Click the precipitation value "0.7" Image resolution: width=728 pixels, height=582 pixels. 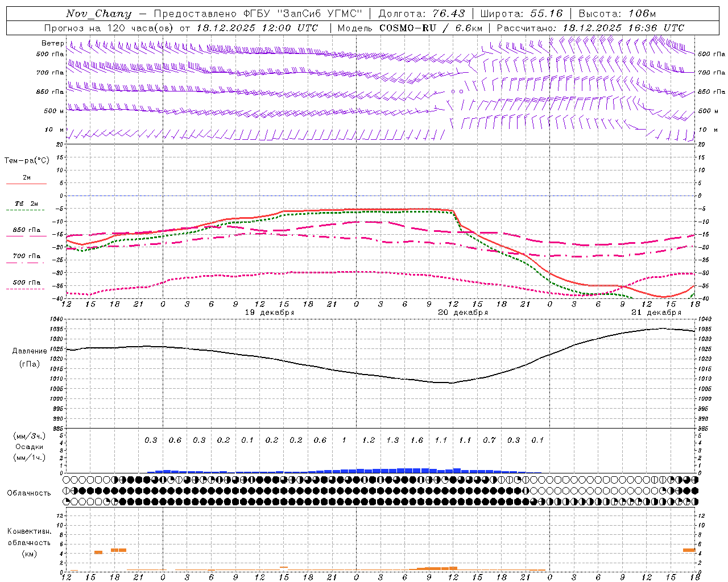pos(489,440)
